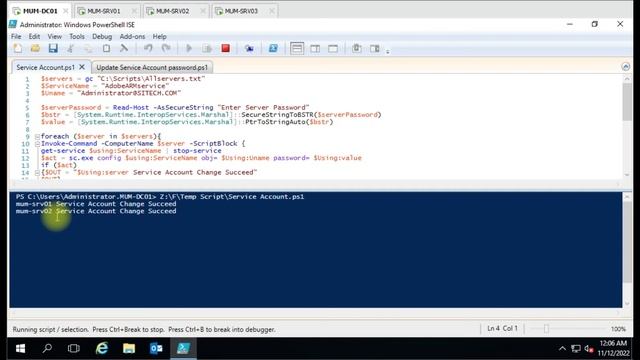Click console pane scroll up arrow

(627, 196)
